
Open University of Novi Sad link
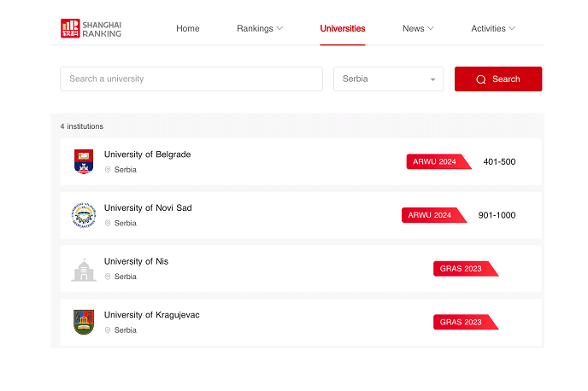(148, 208)
